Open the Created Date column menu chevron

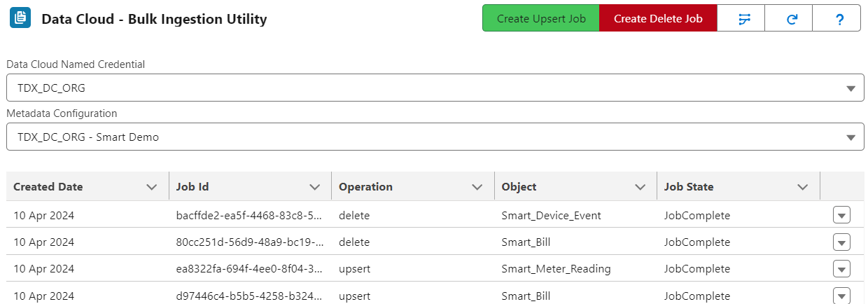click(152, 187)
